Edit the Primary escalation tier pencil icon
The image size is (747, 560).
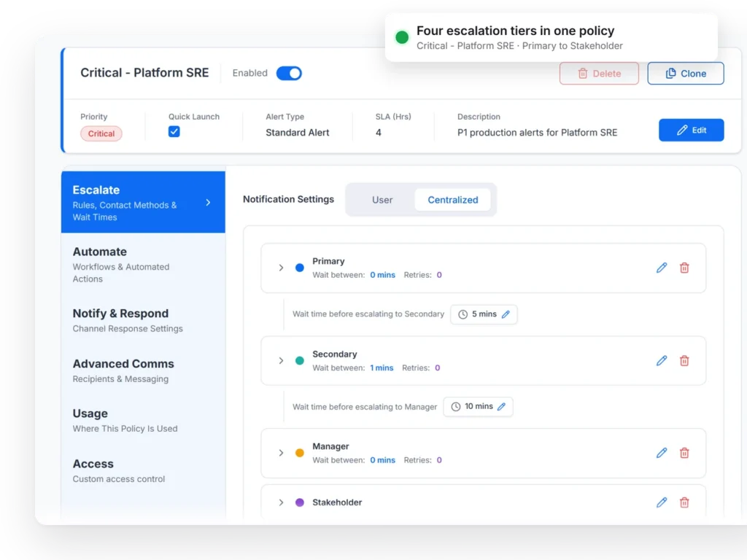661,268
